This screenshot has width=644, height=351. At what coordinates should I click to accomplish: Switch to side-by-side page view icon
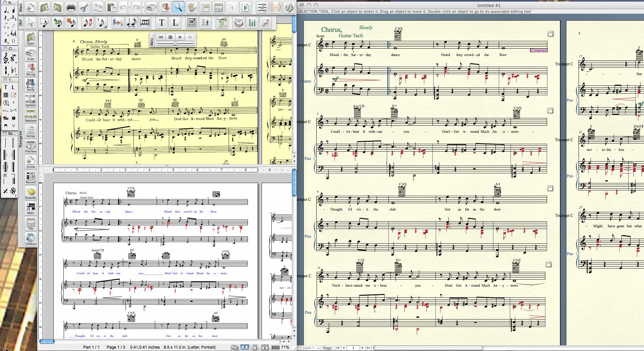[245, 347]
